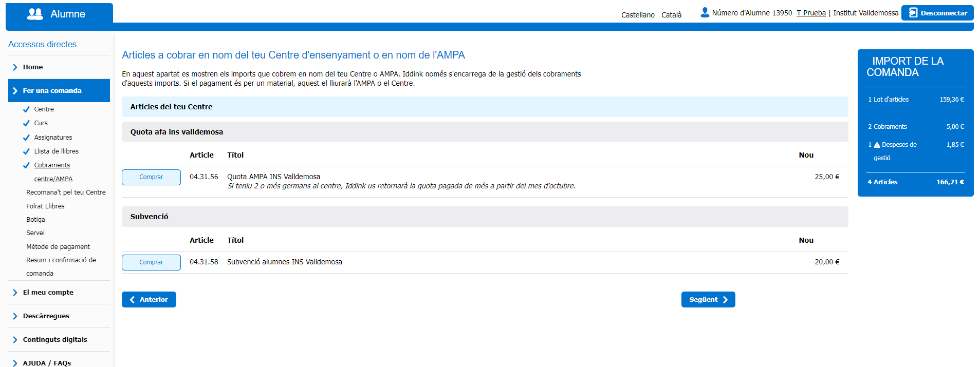The width and height of the screenshot is (980, 367).
Task: Switch language to Castellano
Action: (x=637, y=15)
